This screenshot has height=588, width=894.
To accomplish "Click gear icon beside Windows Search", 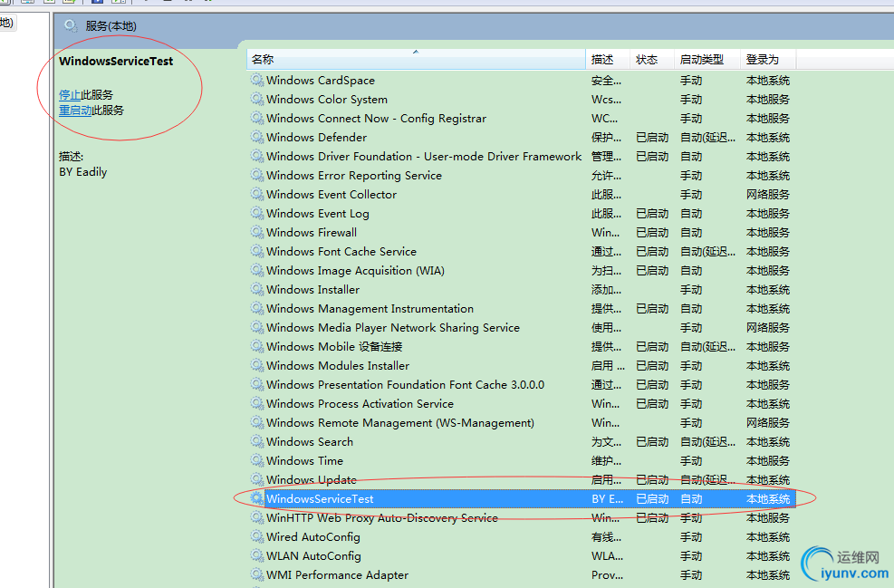I will tap(257, 442).
